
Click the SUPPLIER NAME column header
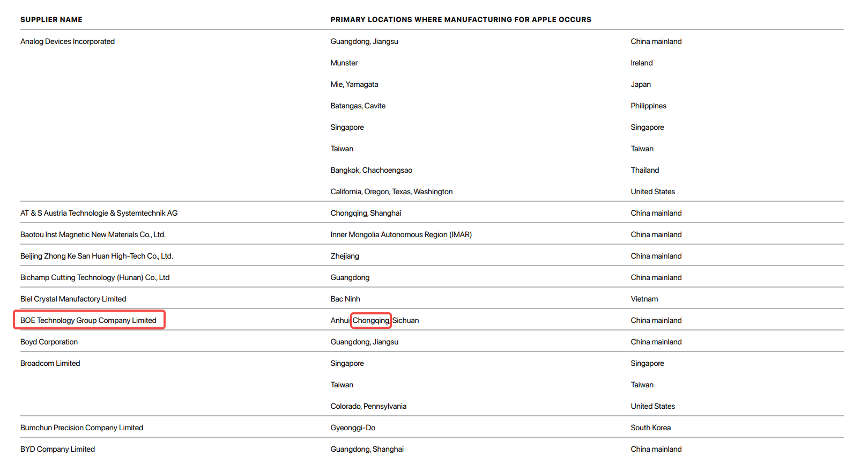tap(51, 19)
